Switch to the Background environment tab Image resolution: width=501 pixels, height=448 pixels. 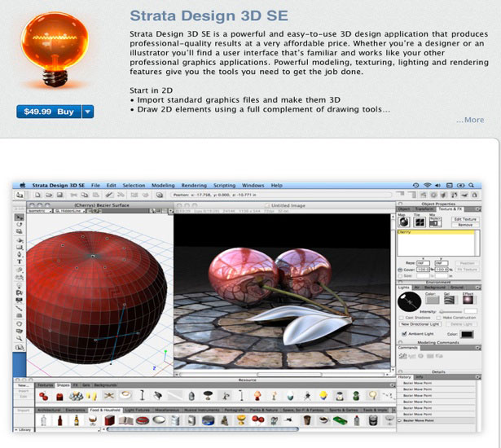(x=435, y=288)
